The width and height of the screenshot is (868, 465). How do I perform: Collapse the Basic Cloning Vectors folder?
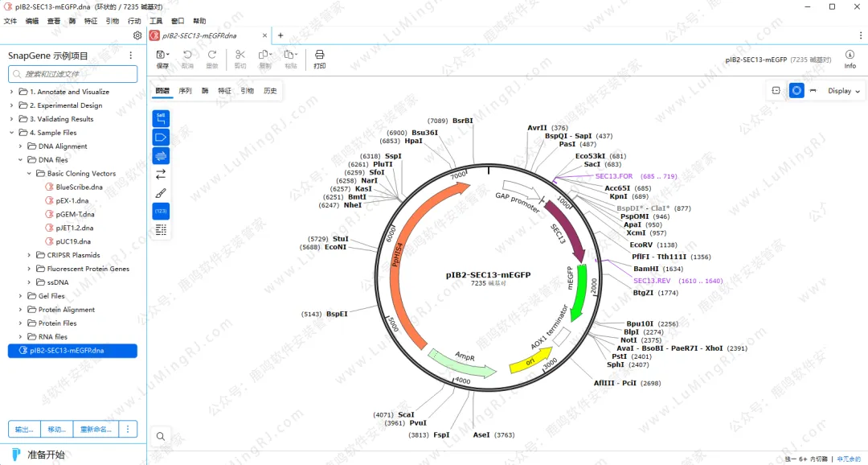pos(30,174)
